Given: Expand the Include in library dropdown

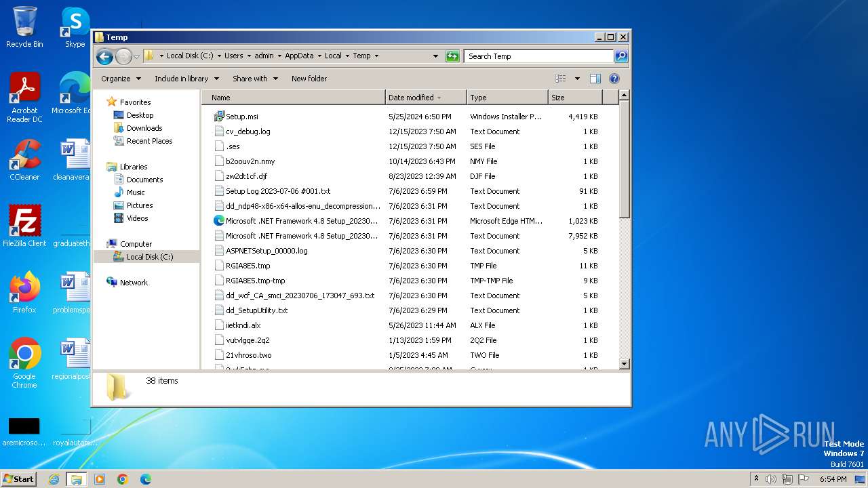Looking at the screenshot, I should (x=186, y=79).
